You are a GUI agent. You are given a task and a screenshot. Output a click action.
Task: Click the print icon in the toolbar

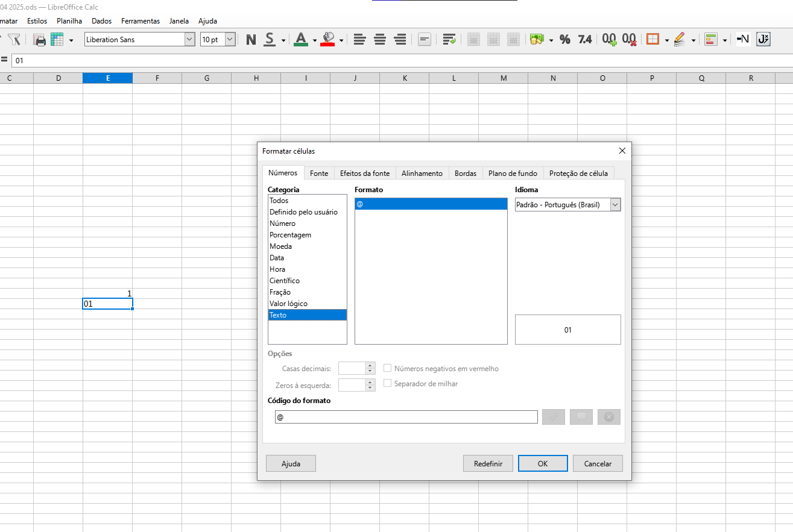click(x=40, y=40)
